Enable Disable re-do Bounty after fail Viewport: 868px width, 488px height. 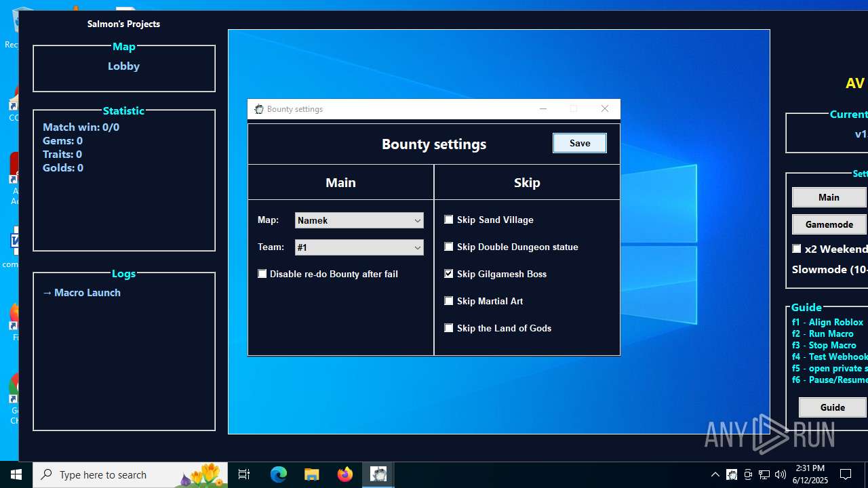pyautogui.click(x=262, y=274)
